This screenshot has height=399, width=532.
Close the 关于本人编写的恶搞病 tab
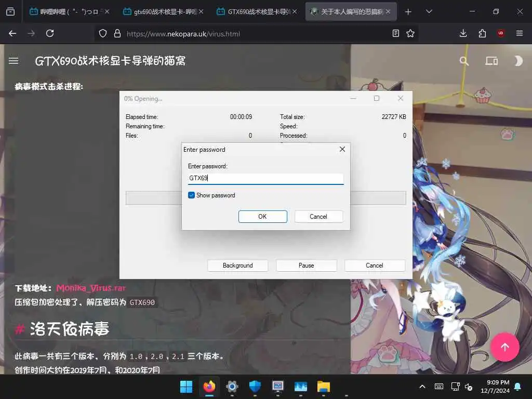click(x=388, y=11)
